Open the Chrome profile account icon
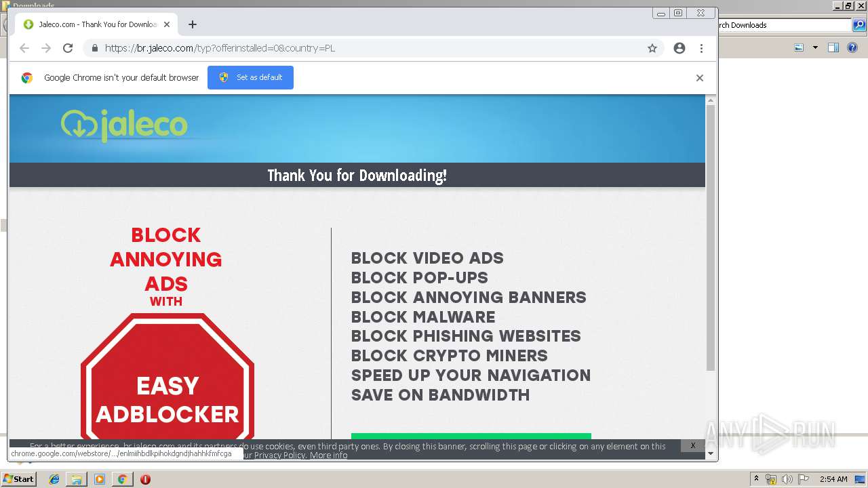The height and width of the screenshot is (488, 868). click(679, 48)
